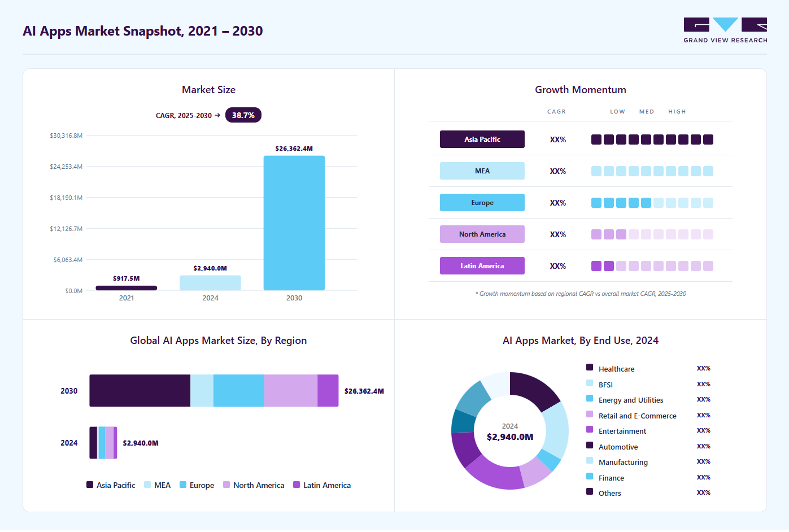Click the Grand View Research logo
This screenshot has height=532, width=789.
[x=725, y=30]
